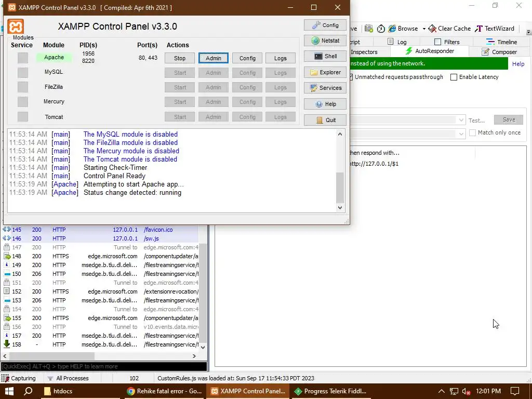532x399 pixels.
Task: Stop the Apache module
Action: coord(179,58)
